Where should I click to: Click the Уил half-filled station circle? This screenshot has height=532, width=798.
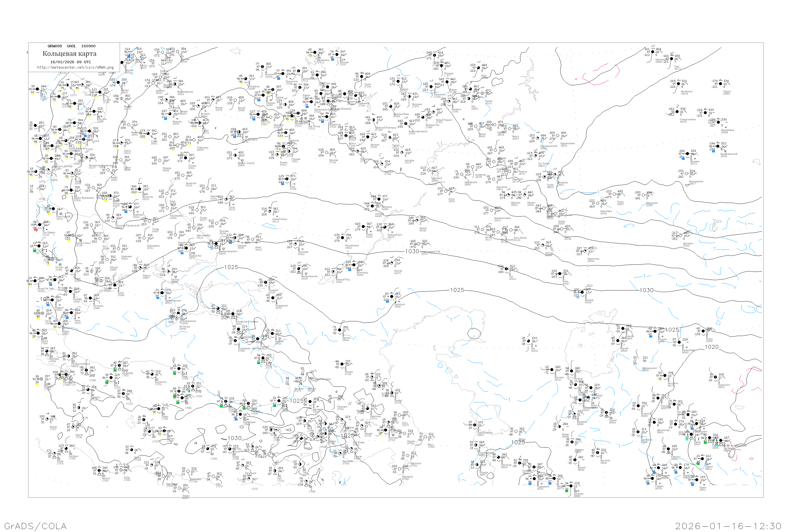pos(506,269)
